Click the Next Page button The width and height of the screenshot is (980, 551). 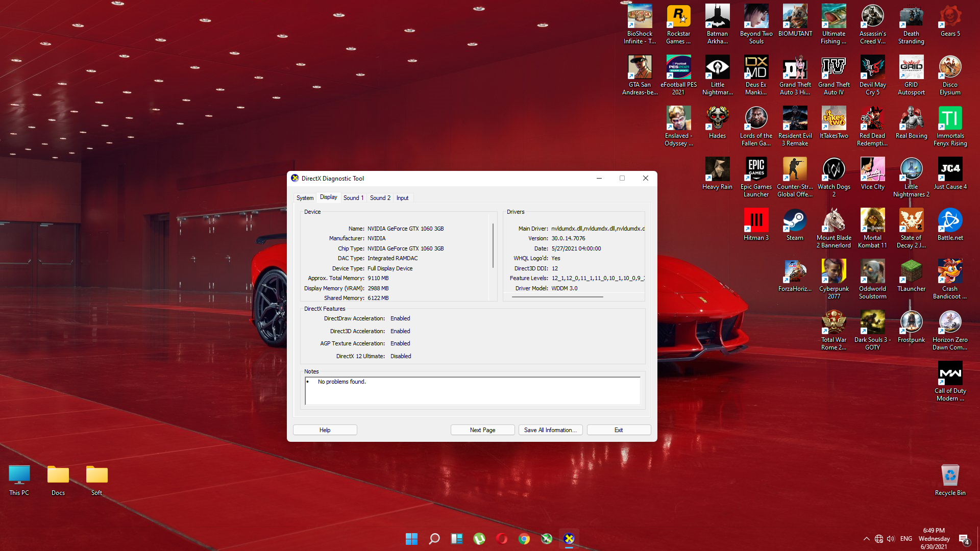click(482, 430)
